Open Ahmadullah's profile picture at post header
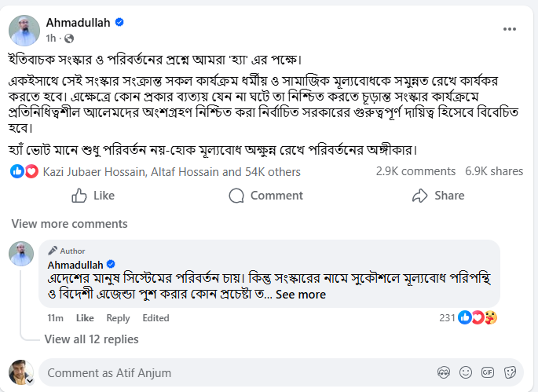538x392 pixels. click(x=24, y=29)
